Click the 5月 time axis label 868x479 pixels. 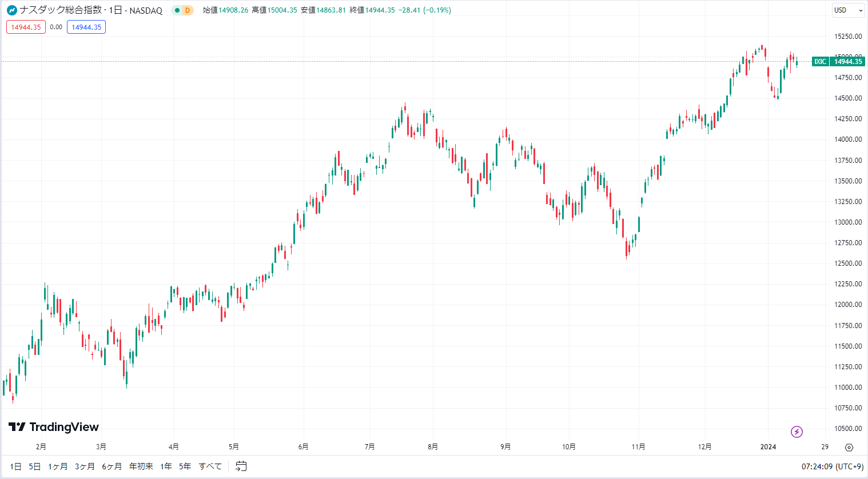(x=234, y=447)
